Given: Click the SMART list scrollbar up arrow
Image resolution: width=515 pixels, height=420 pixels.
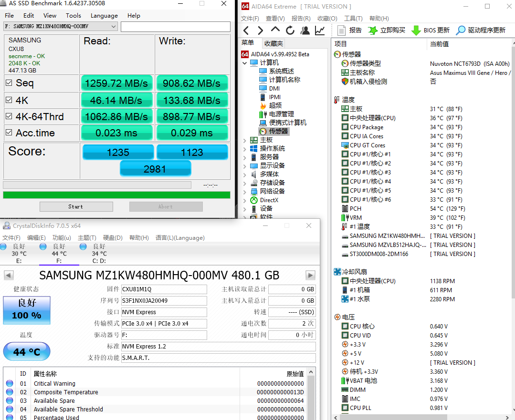Looking at the screenshot, I should (x=311, y=372).
